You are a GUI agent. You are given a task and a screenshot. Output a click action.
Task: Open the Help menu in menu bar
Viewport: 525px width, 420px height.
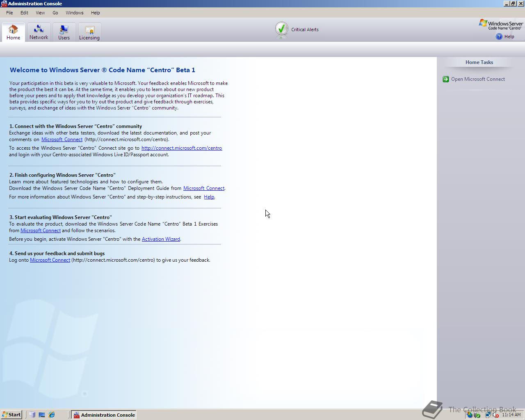coord(95,13)
